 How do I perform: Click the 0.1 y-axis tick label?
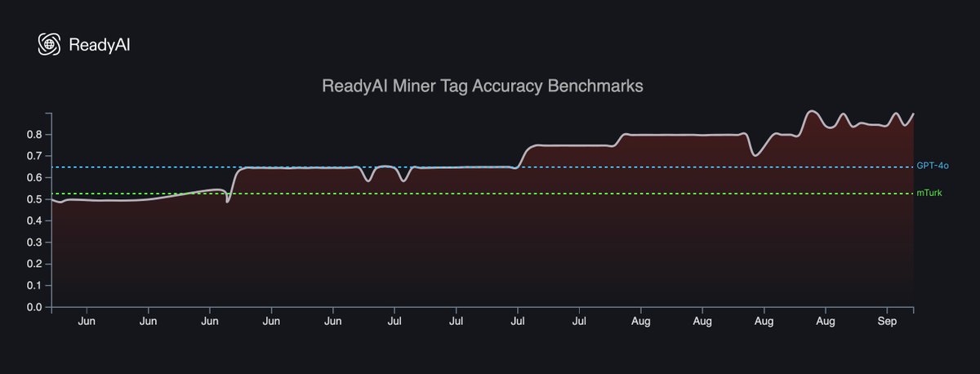pyautogui.click(x=35, y=286)
